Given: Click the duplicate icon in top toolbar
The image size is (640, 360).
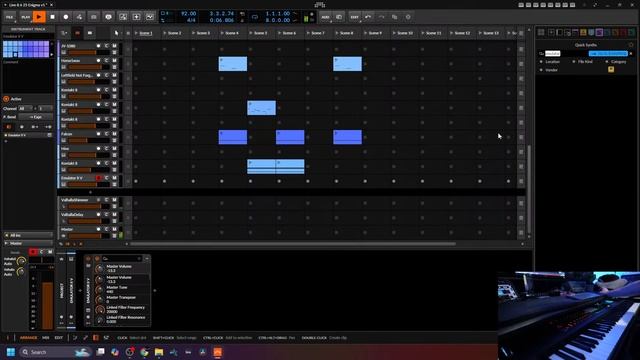Looking at the screenshot, I should (394, 17).
